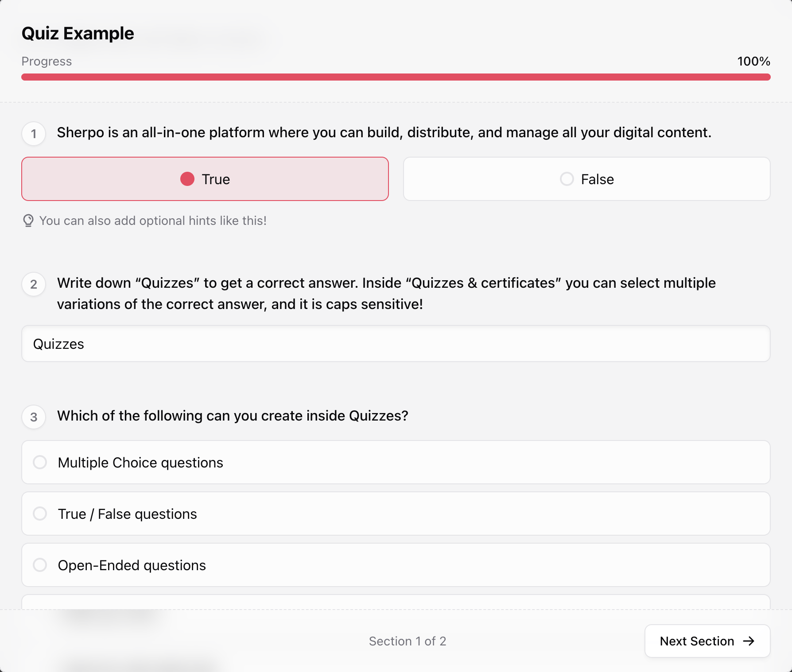Click the question 3 number badge
The image size is (792, 672).
33,417
